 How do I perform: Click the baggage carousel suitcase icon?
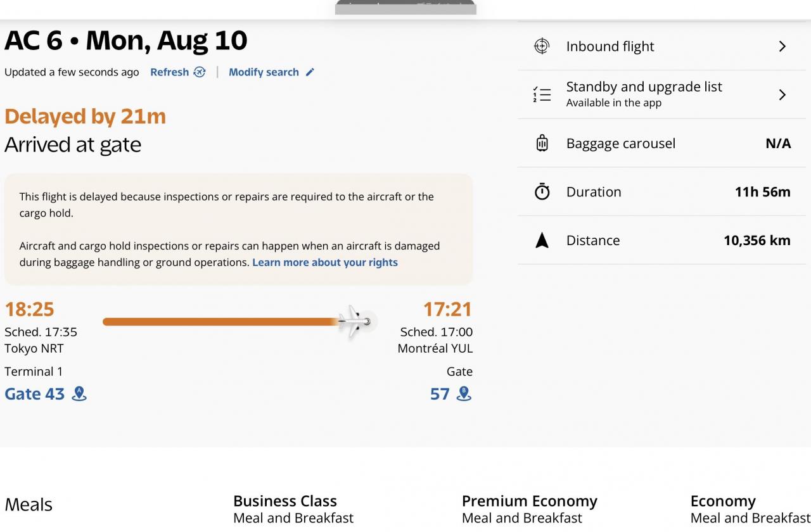pos(542,143)
